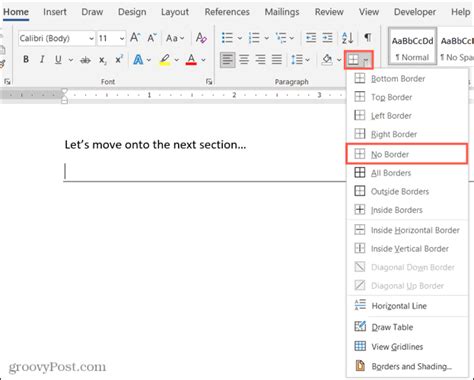Open Font dialog launcher icon
474x380 pixels.
click(209, 81)
